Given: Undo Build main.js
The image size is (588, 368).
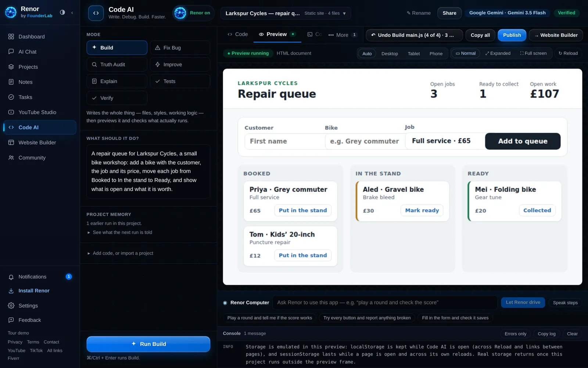Looking at the screenshot, I should pos(414,35).
